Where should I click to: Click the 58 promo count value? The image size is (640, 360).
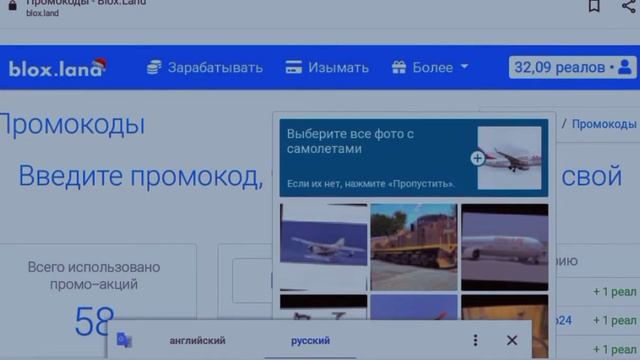94,322
